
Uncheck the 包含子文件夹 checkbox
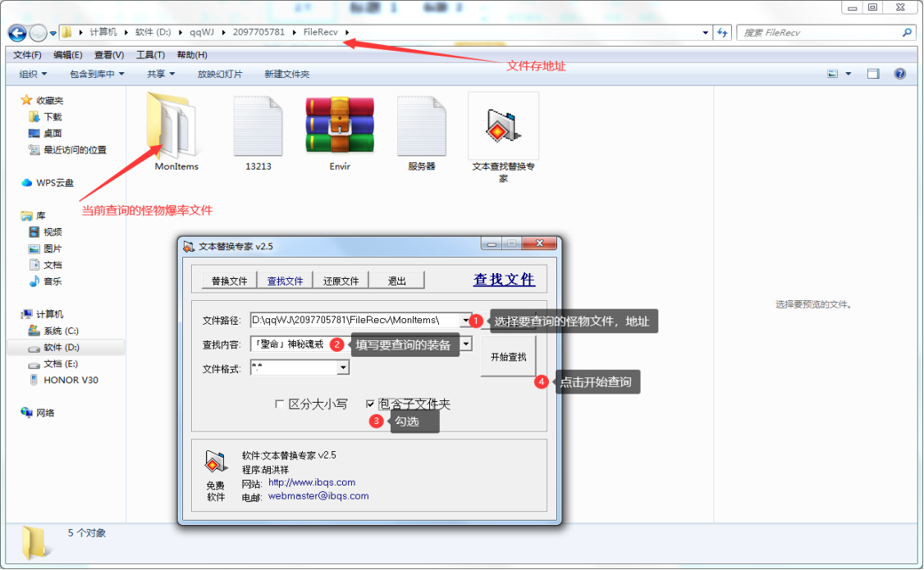click(x=371, y=404)
